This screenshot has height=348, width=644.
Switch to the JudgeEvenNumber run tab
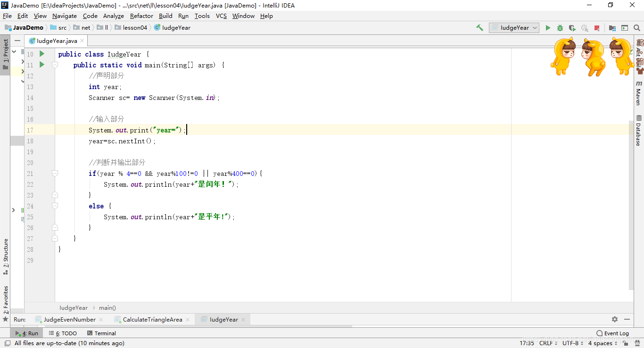pyautogui.click(x=70, y=319)
